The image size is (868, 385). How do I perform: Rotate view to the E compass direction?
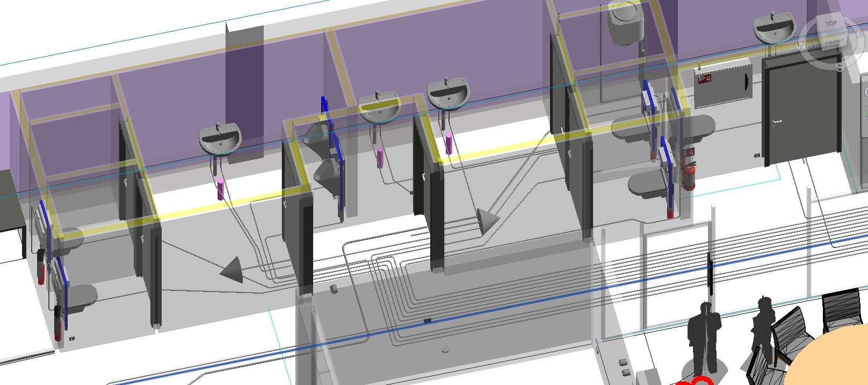861,33
